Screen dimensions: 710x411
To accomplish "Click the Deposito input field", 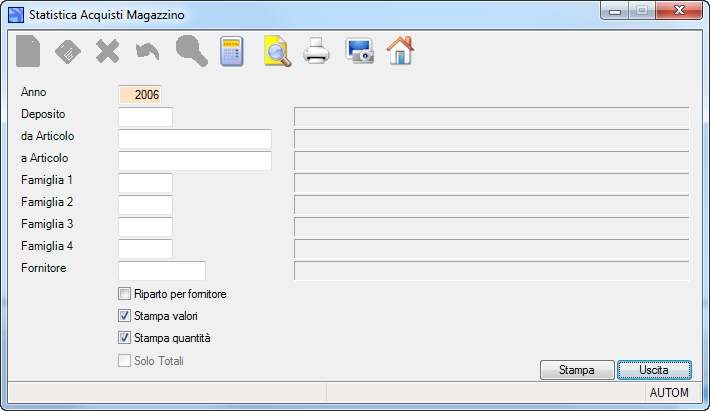I will pyautogui.click(x=145, y=117).
